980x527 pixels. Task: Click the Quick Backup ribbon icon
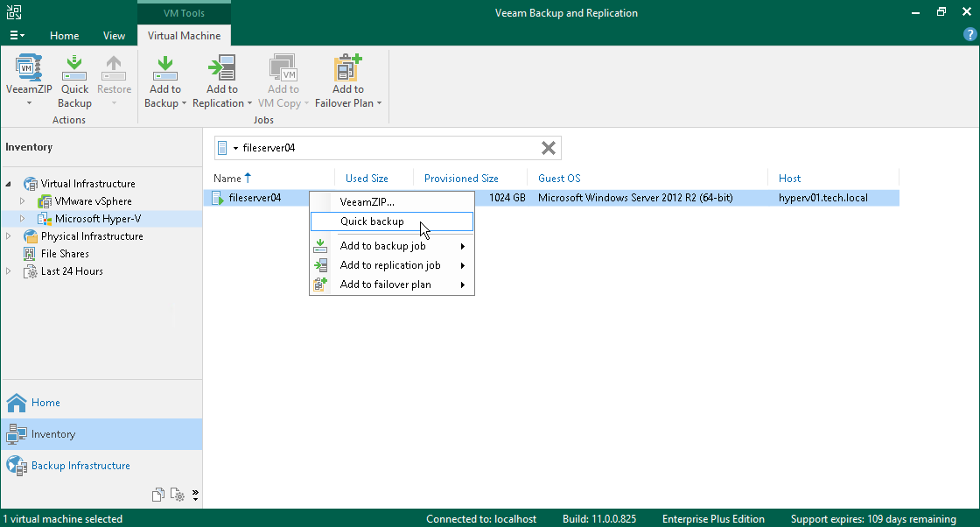coord(74,67)
